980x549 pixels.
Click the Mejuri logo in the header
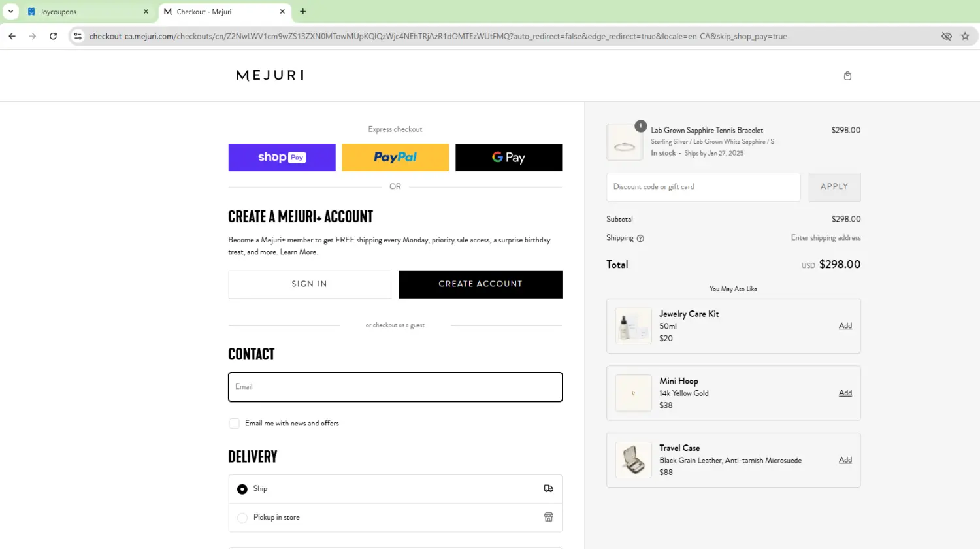coord(270,75)
